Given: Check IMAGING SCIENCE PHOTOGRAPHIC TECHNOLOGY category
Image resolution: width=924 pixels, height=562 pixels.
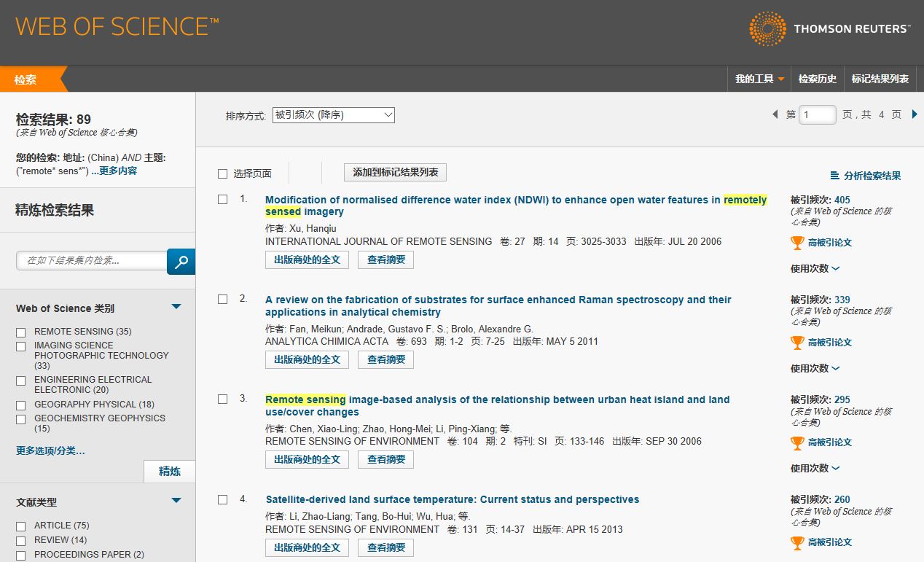Looking at the screenshot, I should 21,346.
